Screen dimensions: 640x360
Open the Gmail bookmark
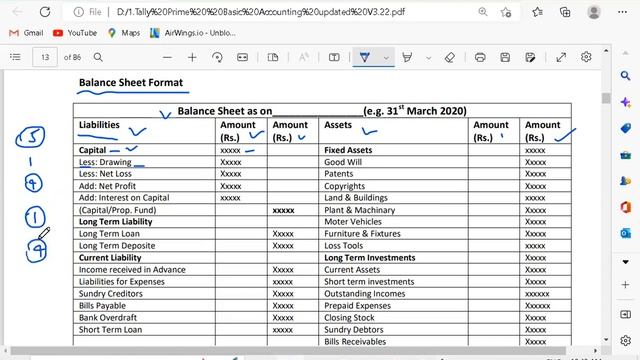(26, 33)
